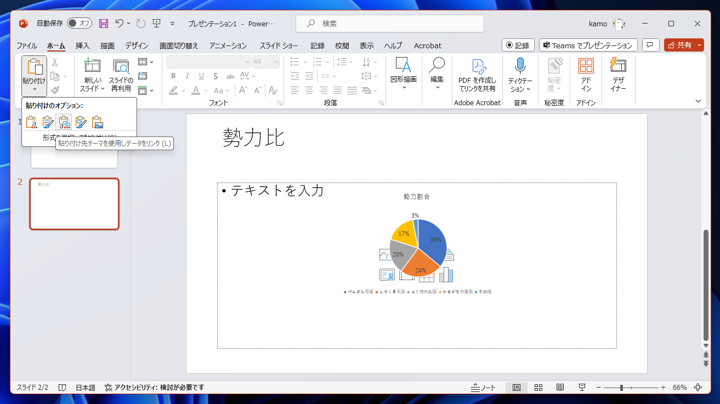The image size is (720, 404).
Task: Switch to Reading view in status bar
Action: [x=560, y=387]
